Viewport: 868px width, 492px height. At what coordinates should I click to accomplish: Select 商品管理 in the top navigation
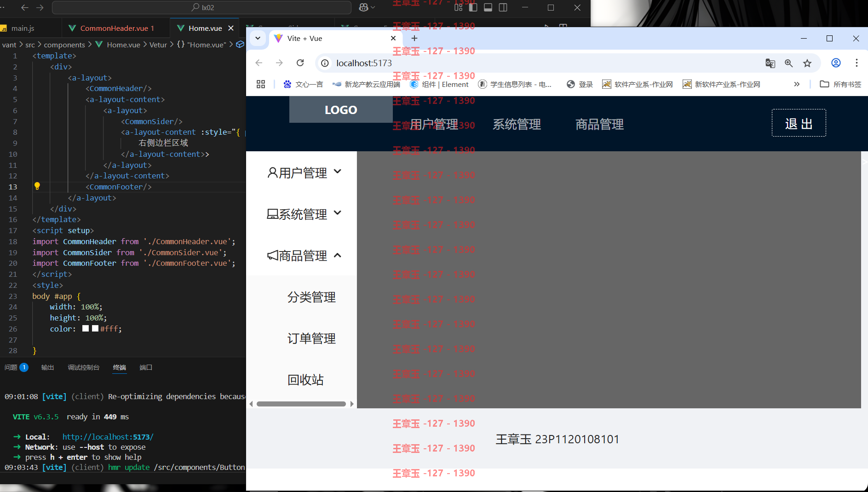600,124
